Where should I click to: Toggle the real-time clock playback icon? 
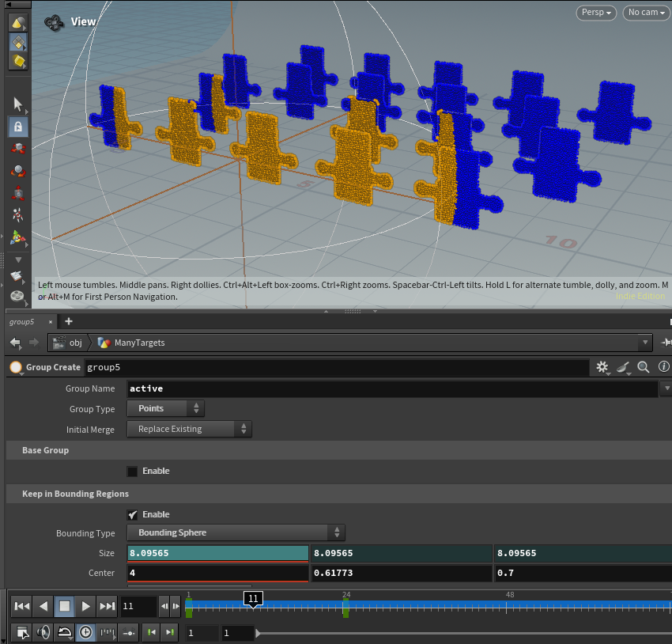point(85,632)
